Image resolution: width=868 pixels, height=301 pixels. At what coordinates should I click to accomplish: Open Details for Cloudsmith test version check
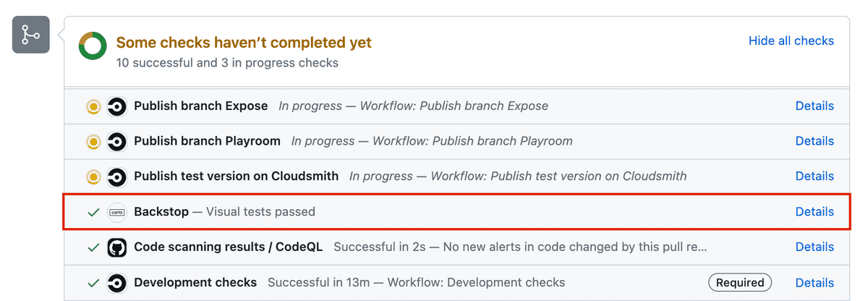tap(814, 176)
